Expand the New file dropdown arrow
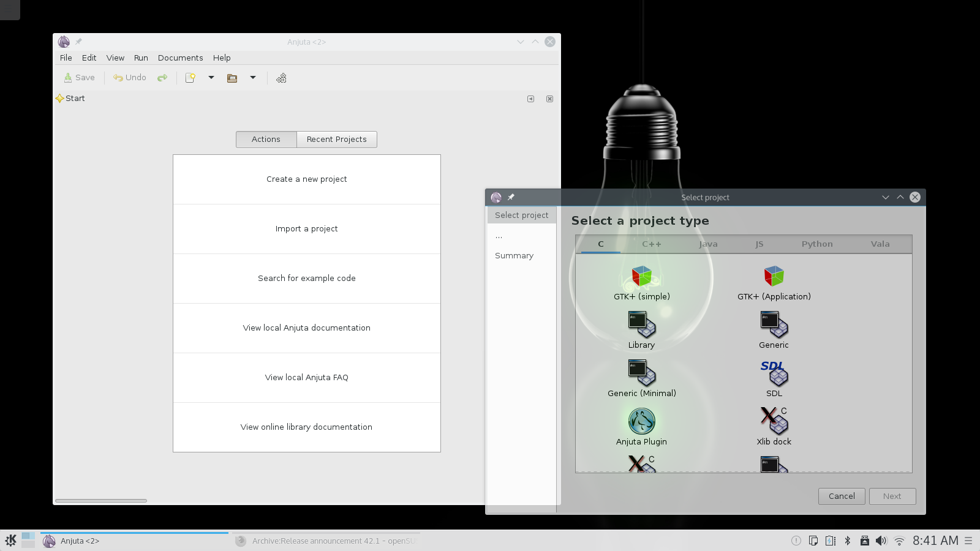 click(211, 78)
